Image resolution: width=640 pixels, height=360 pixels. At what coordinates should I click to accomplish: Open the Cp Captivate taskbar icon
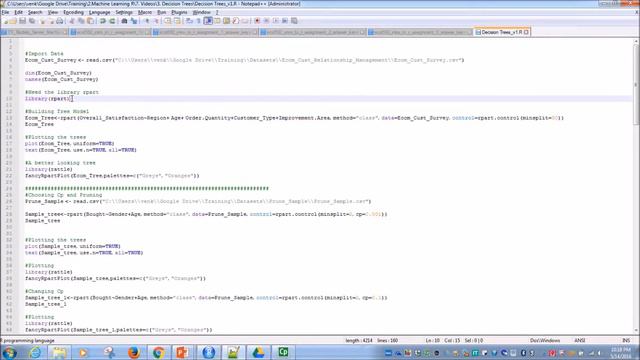point(283,352)
